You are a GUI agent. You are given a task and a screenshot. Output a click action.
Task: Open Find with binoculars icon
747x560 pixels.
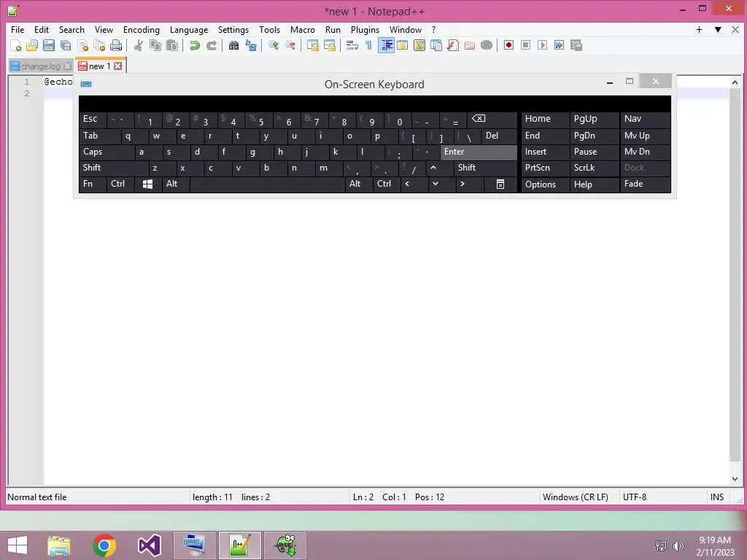(x=233, y=45)
